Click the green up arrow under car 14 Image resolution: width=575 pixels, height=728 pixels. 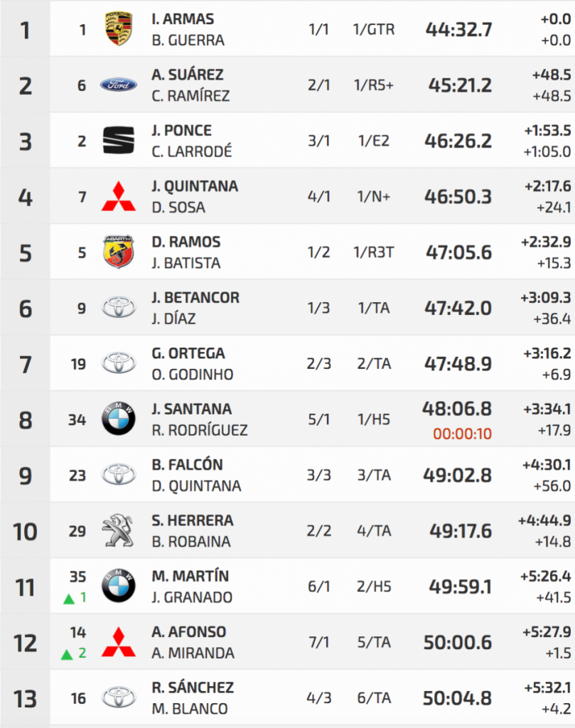pos(67,654)
